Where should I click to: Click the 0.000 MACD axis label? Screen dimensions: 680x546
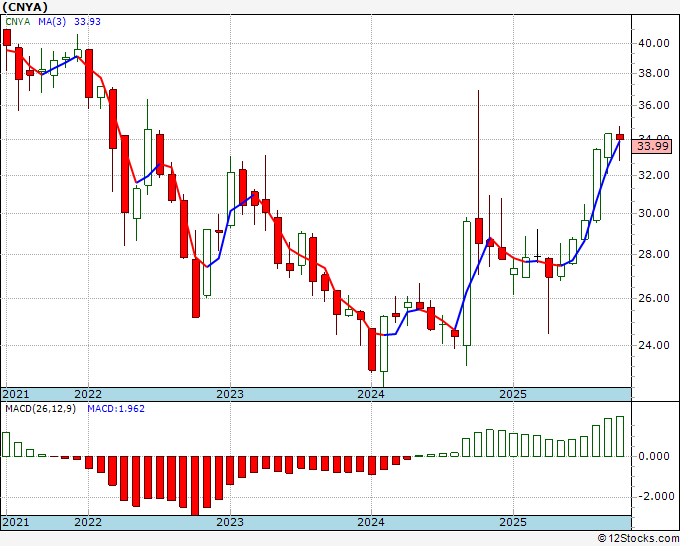tap(653, 456)
